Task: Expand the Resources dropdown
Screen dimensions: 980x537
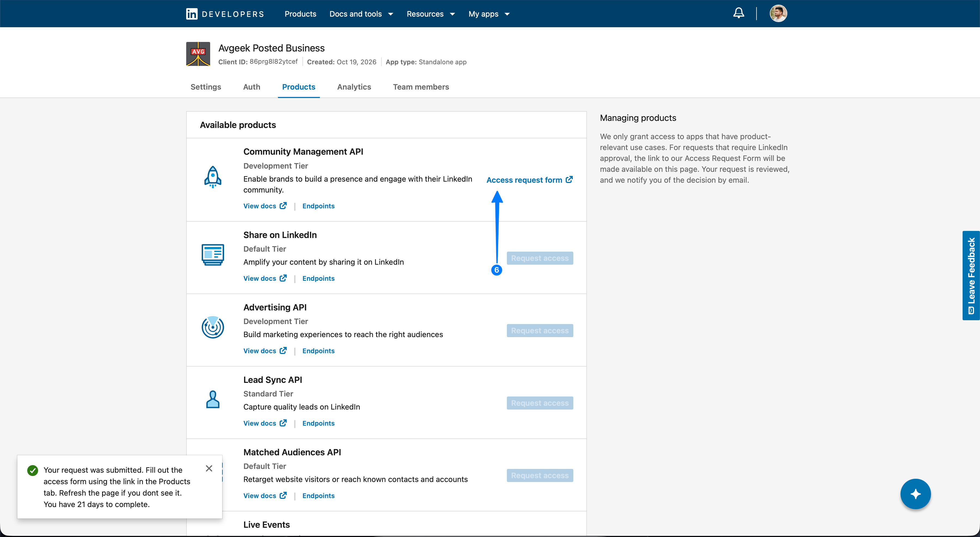Action: click(x=431, y=14)
